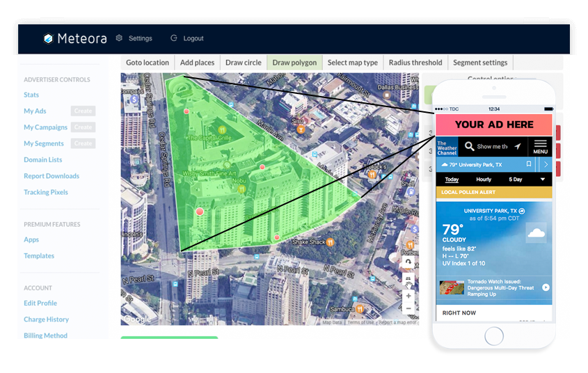Select the Sisu bar marker on map
The width and height of the screenshot is (588, 373).
click(301, 129)
